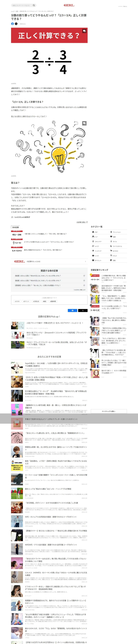
Task: Open the andGIRL logo at page top
Action: coord(69,5)
